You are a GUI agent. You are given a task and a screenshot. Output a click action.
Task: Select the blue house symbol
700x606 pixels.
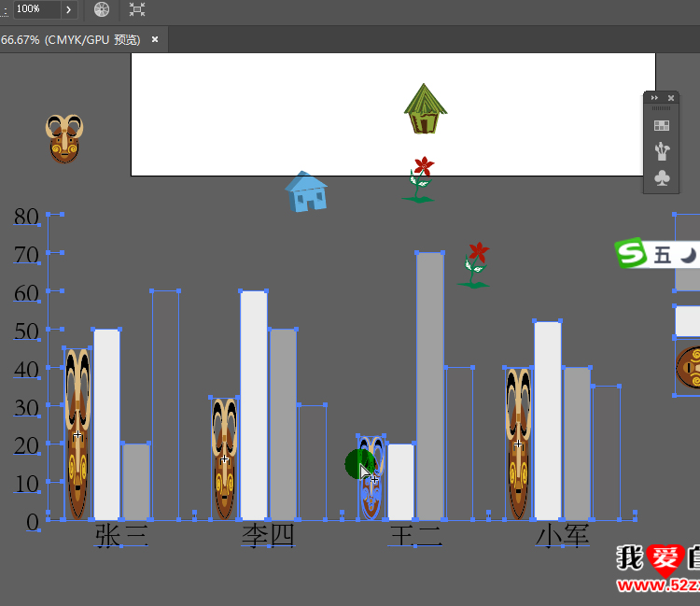click(306, 191)
